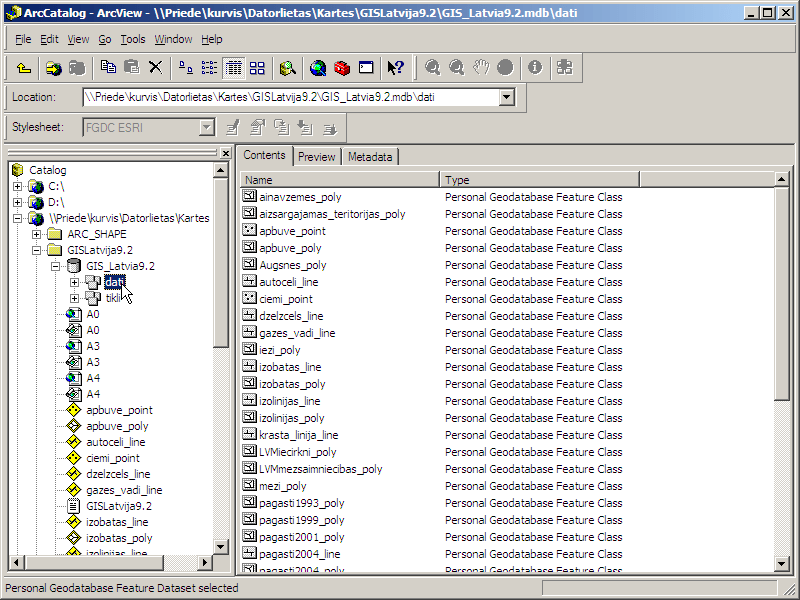Screen dimensions: 800x600
Task: Select the Zoom Out tool
Action: (456, 68)
